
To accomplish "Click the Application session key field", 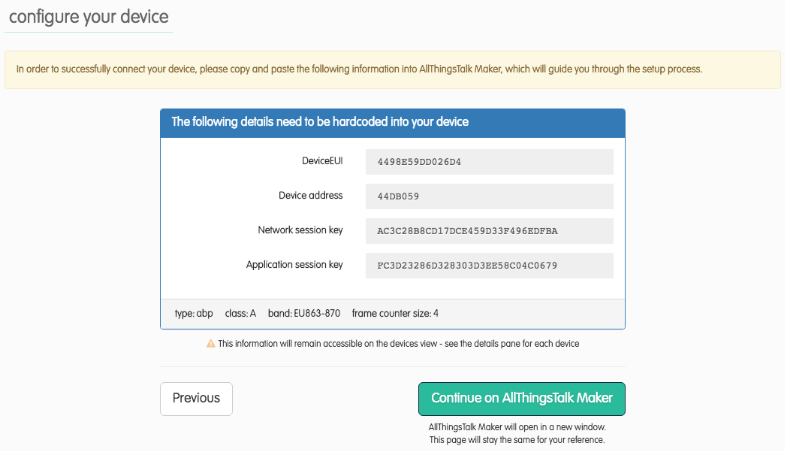I will [488, 265].
